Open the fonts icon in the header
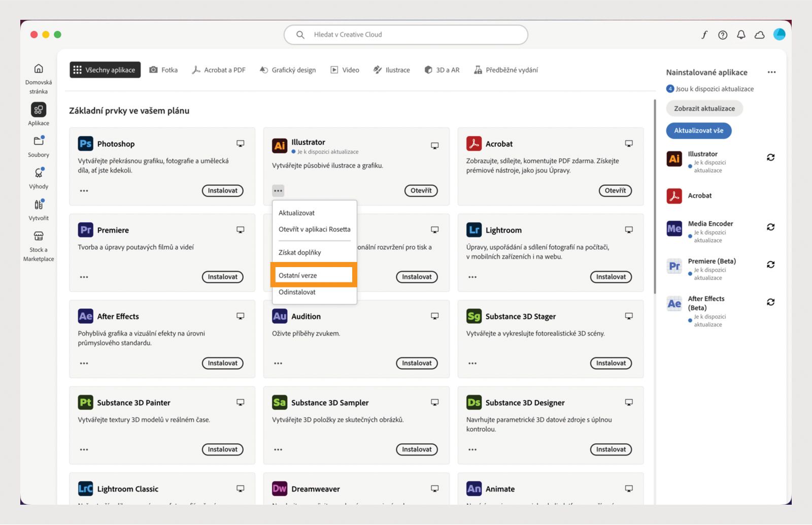This screenshot has width=812, height=525. tap(704, 35)
